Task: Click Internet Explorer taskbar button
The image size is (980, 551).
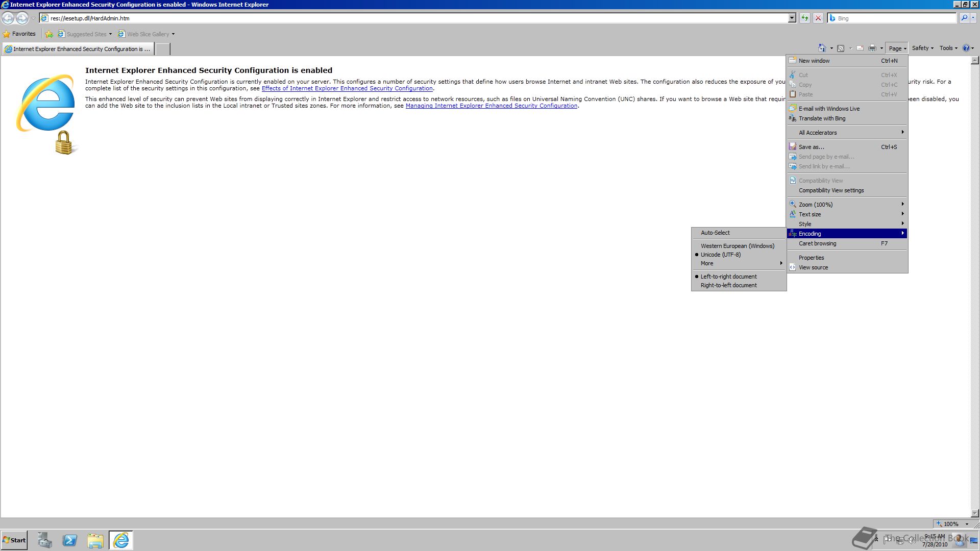Action: pyautogui.click(x=121, y=540)
